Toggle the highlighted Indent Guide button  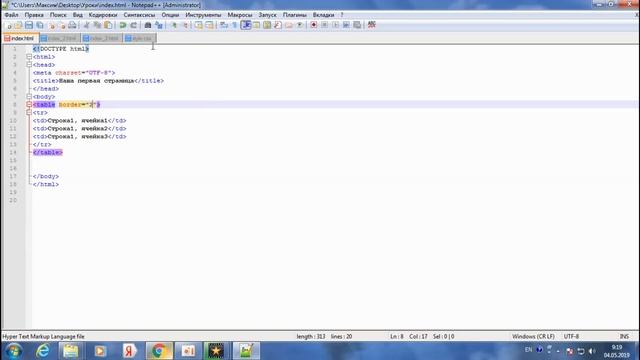coord(246,25)
